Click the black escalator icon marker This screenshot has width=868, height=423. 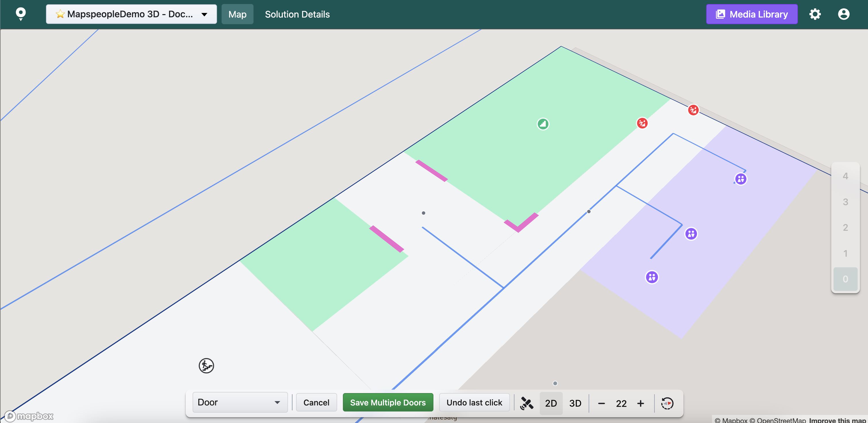tap(206, 366)
